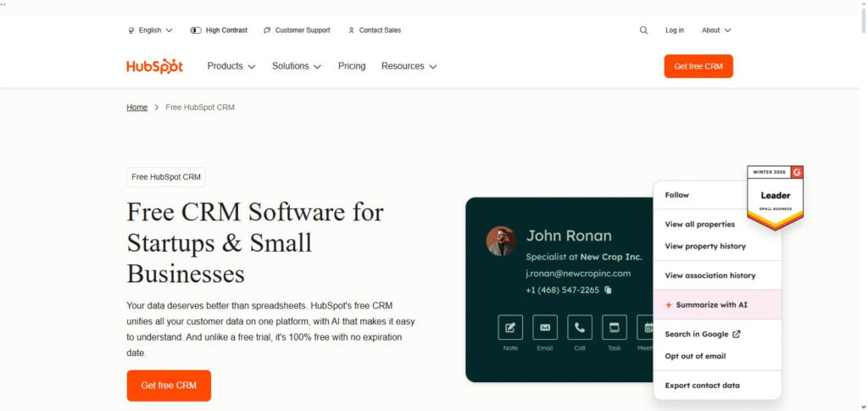
Task: Expand the Products menu
Action: click(231, 66)
